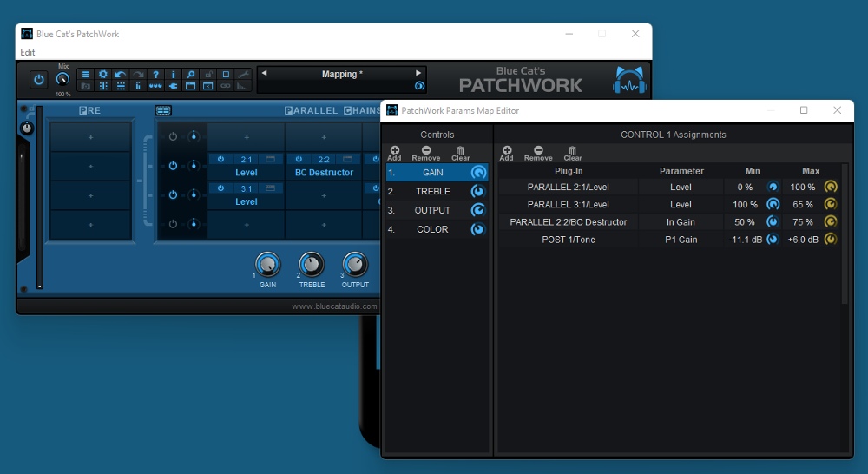Go to next preset with right arrow
This screenshot has width=868, height=474.
(418, 73)
